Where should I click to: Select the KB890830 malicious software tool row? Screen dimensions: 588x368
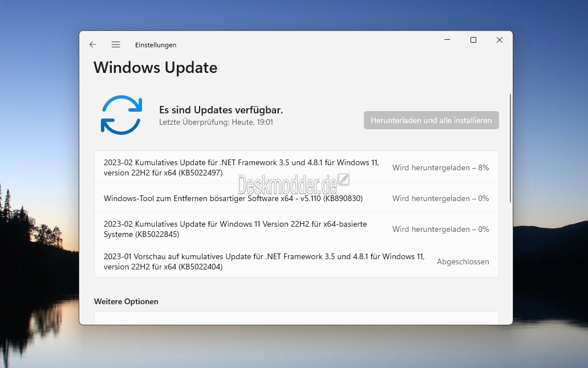coord(296,198)
